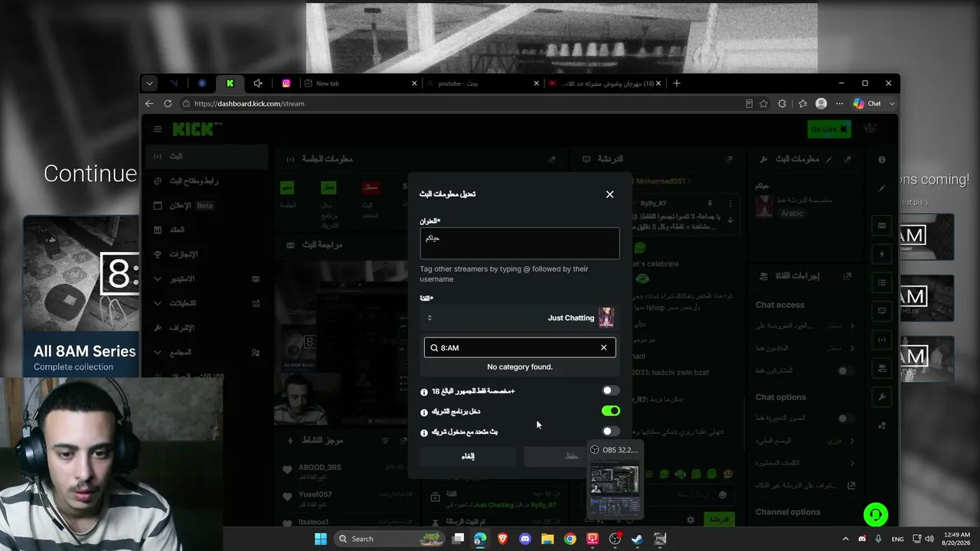Open the wrench icon in the right rail
Image resolution: width=980 pixels, height=551 pixels.
(882, 397)
